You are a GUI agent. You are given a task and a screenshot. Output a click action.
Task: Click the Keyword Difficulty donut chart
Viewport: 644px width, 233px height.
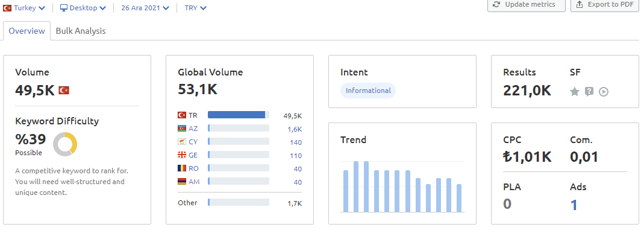[65, 144]
